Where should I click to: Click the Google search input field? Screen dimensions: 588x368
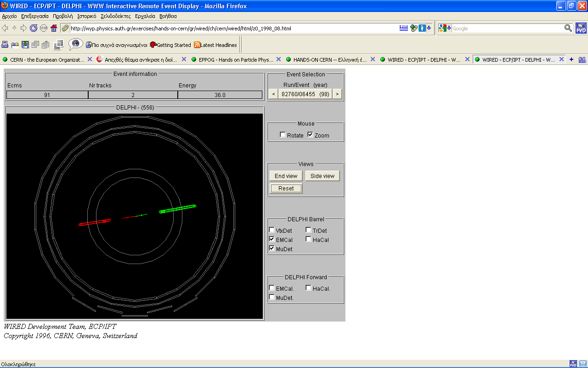click(x=508, y=29)
